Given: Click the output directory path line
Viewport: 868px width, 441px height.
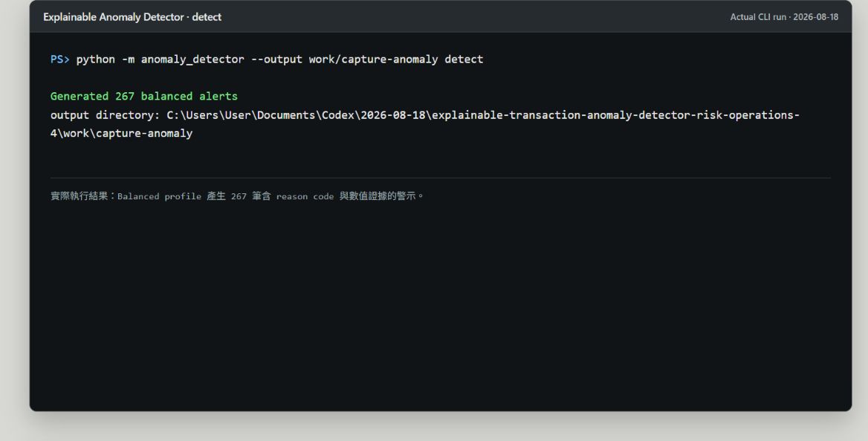Looking at the screenshot, I should (x=425, y=115).
